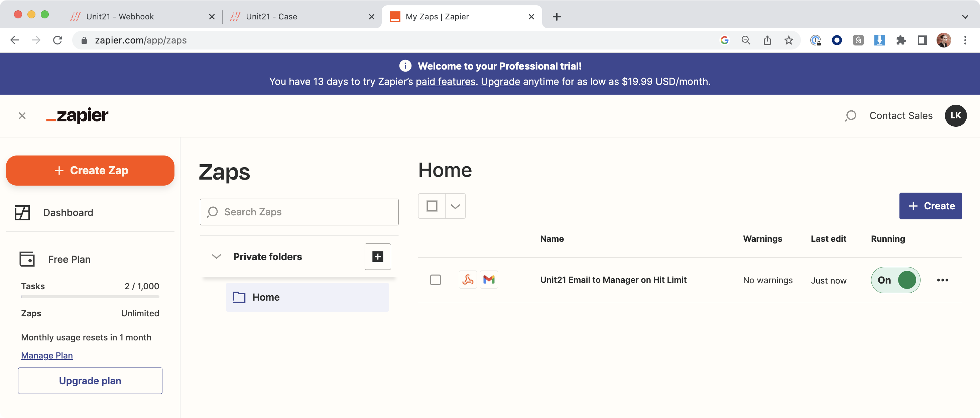The height and width of the screenshot is (418, 980).
Task: Bookmark this page with the star icon
Action: [x=788, y=40]
